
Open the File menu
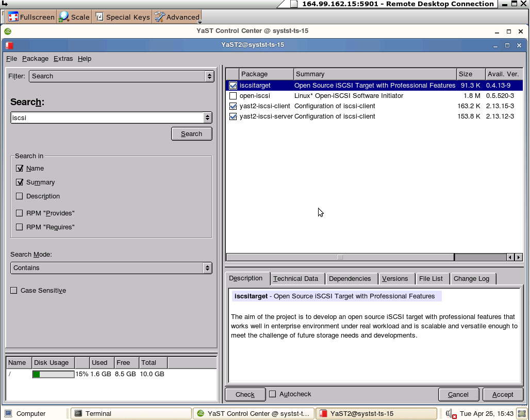tap(11, 58)
